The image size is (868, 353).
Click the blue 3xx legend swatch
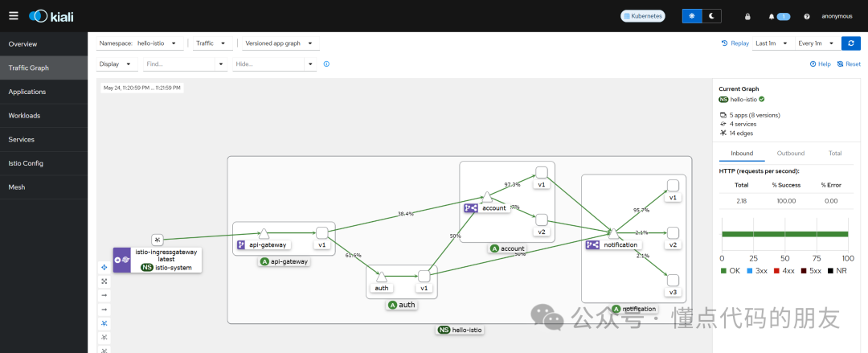[x=750, y=271]
